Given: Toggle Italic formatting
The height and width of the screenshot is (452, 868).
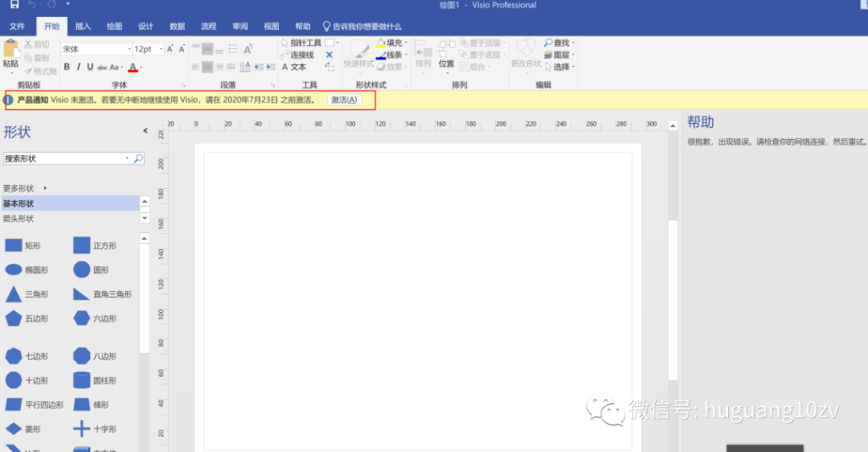Looking at the screenshot, I should coord(78,67).
